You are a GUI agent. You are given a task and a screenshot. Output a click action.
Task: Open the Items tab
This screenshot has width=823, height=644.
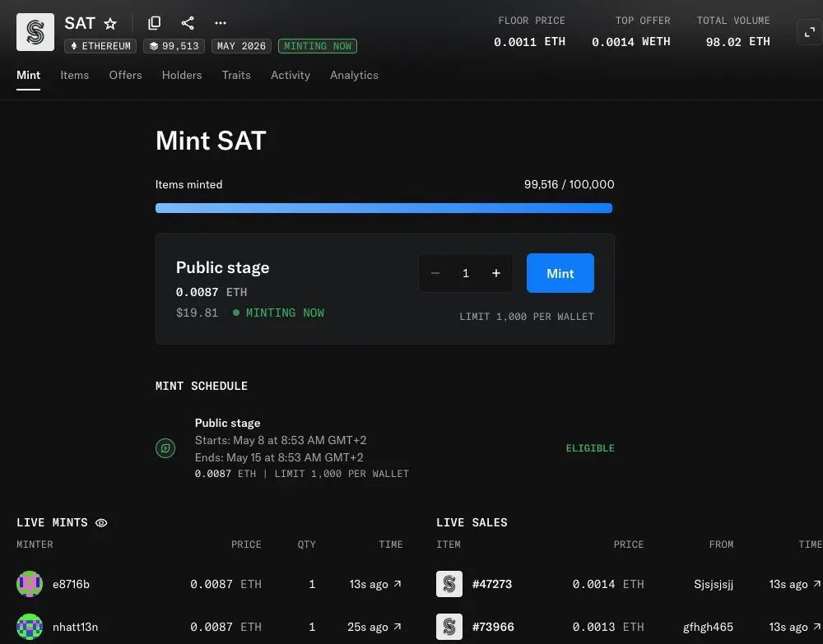(x=75, y=75)
